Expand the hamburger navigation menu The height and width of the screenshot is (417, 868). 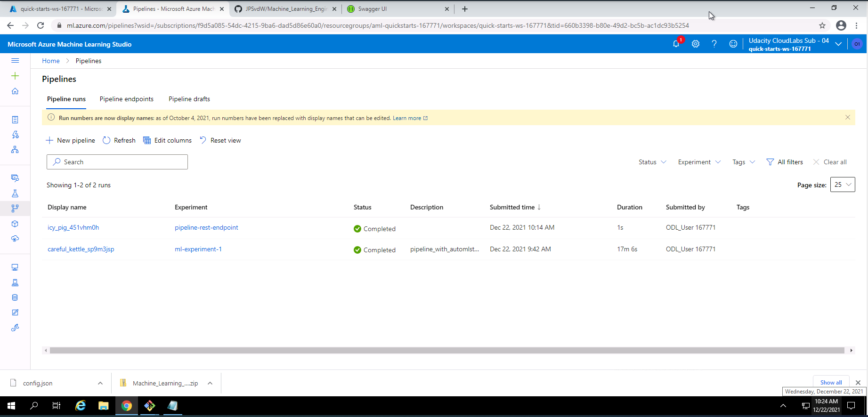click(15, 61)
